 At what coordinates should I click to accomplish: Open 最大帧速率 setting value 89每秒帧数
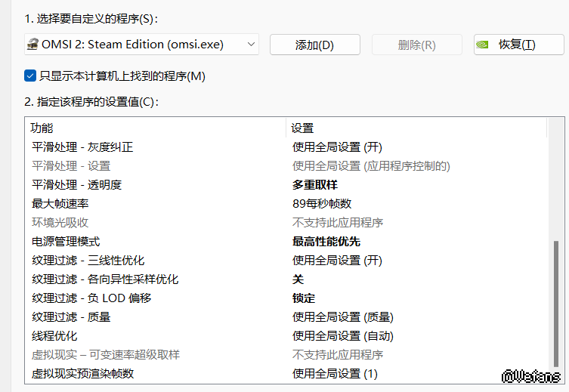click(x=322, y=204)
